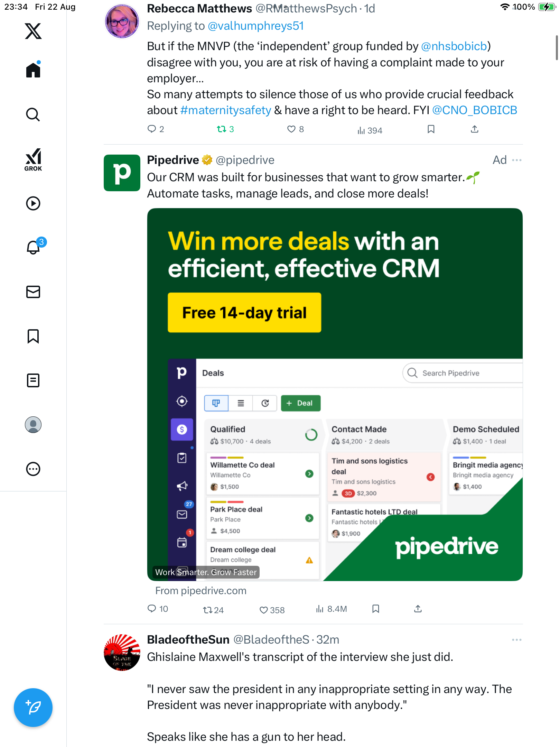This screenshot has width=560, height=747.
Task: Tap the compose new post button
Action: [33, 708]
